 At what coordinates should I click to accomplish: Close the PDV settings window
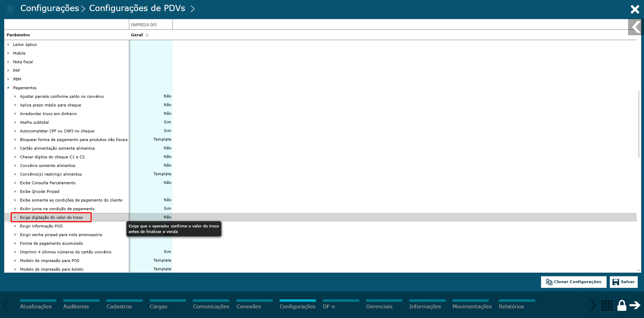pos(635,9)
